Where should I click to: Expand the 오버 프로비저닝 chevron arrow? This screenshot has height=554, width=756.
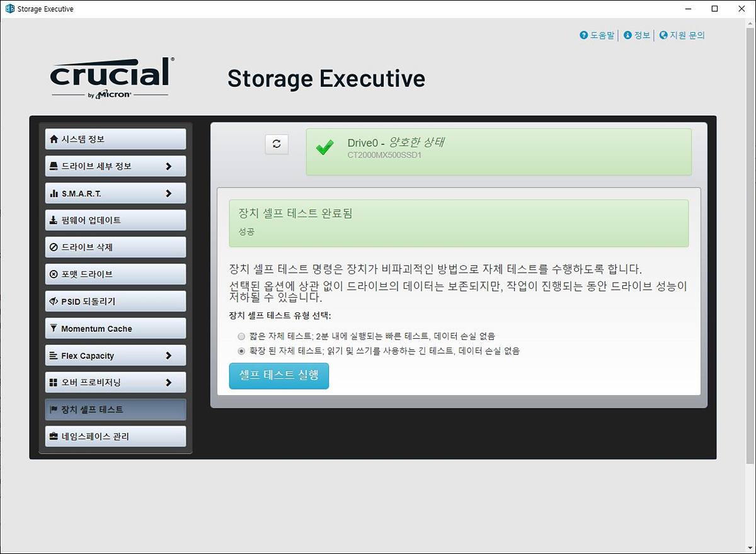[x=168, y=382]
